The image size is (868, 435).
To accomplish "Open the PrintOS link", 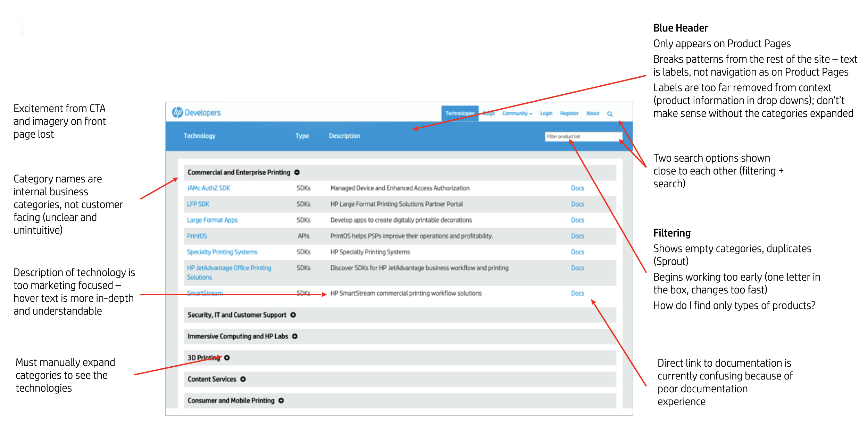I will coord(197,236).
